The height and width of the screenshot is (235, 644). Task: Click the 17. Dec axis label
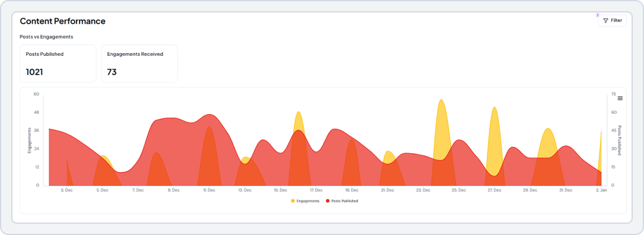tap(316, 190)
